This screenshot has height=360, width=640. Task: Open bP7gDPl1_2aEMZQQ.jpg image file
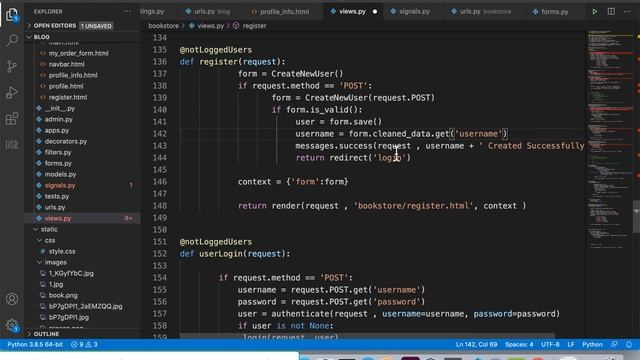pos(85,306)
